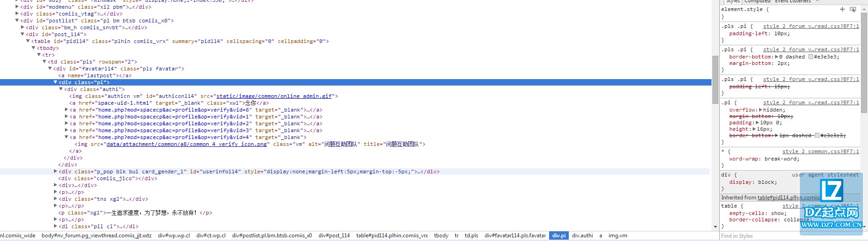Image resolution: width=868 pixels, height=241 pixels.
Task: Select table#pid114 breadcrumb item
Action: [x=392, y=236]
